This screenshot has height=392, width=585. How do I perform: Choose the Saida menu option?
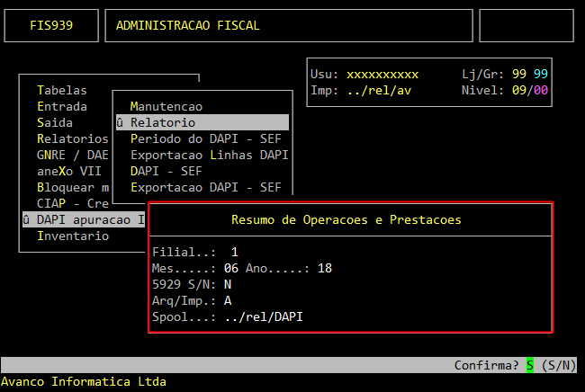tap(55, 122)
